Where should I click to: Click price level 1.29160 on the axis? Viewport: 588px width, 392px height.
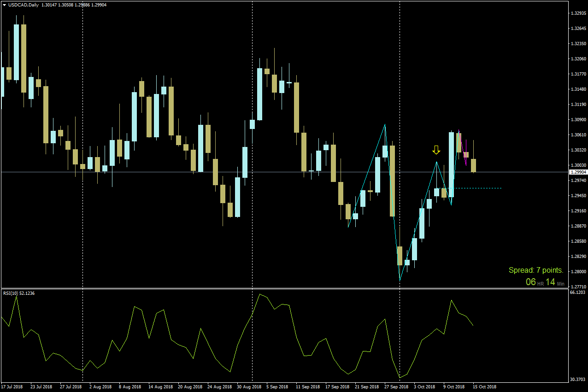pyautogui.click(x=578, y=211)
